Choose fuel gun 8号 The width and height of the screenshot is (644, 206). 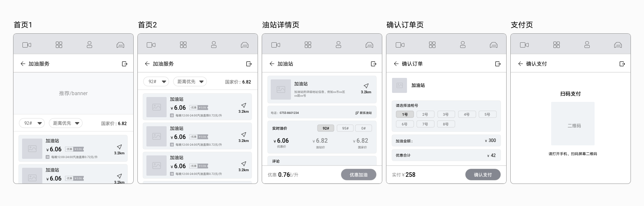pos(446,124)
